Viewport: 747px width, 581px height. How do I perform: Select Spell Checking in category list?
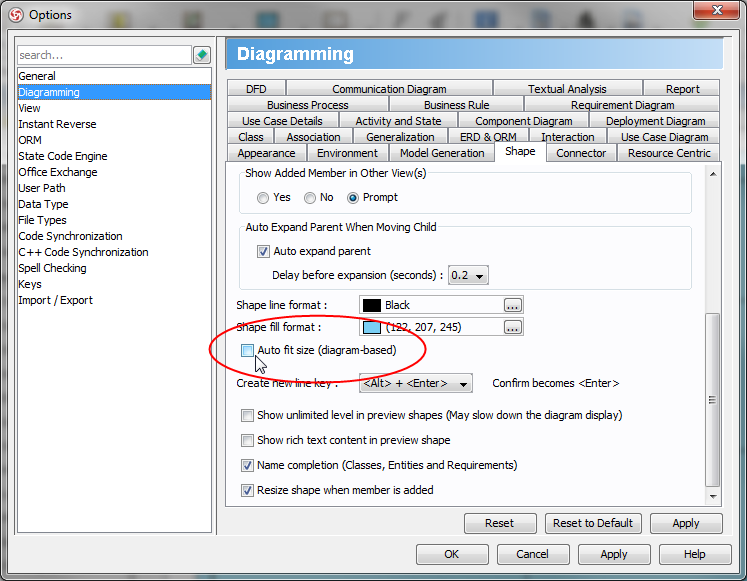[52, 268]
